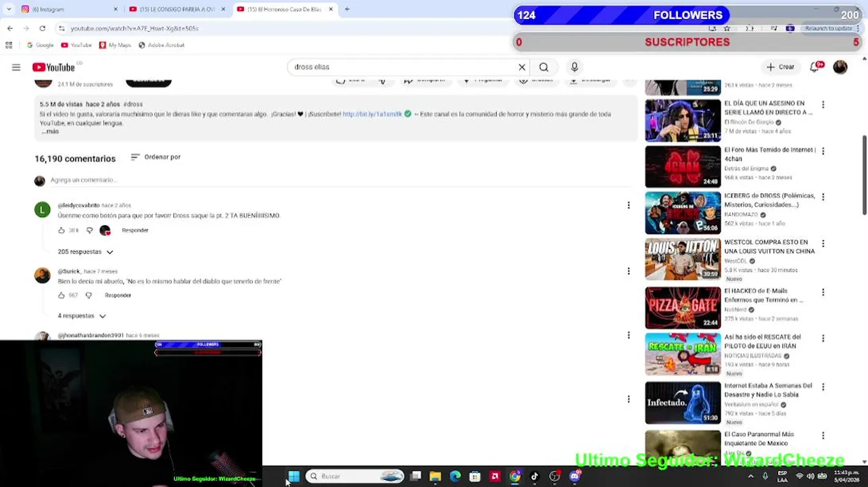Start voice search with the microphone icon
This screenshot has width=868, height=487.
click(x=575, y=67)
